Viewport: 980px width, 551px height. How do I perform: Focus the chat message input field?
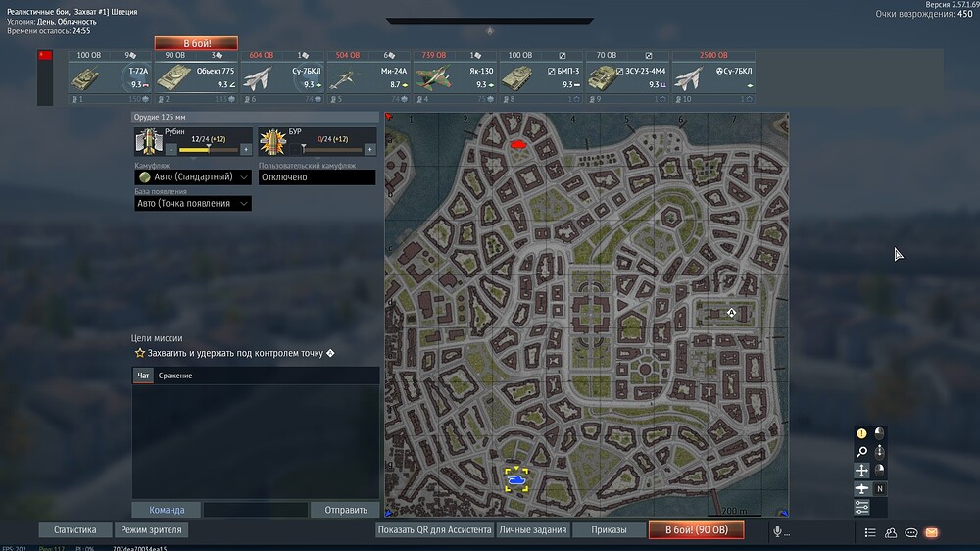pyautogui.click(x=256, y=510)
